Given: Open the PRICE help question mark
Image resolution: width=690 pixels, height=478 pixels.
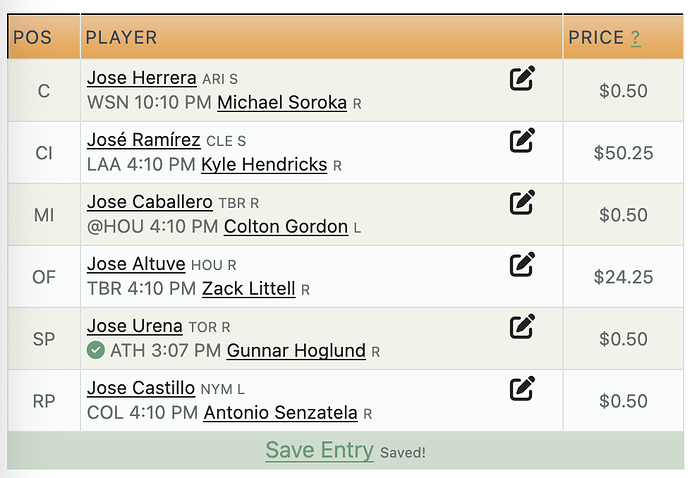Looking at the screenshot, I should click(x=635, y=38).
